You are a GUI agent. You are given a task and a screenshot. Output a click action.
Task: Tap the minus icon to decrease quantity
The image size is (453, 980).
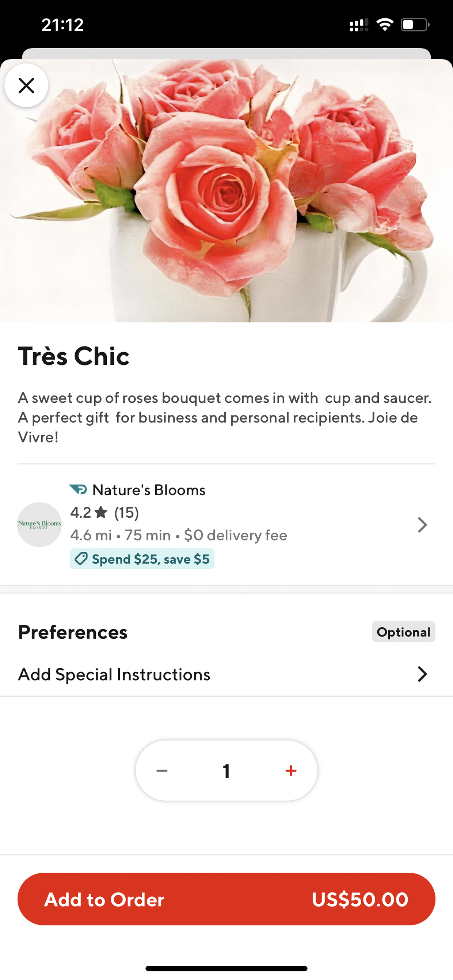pyautogui.click(x=162, y=771)
